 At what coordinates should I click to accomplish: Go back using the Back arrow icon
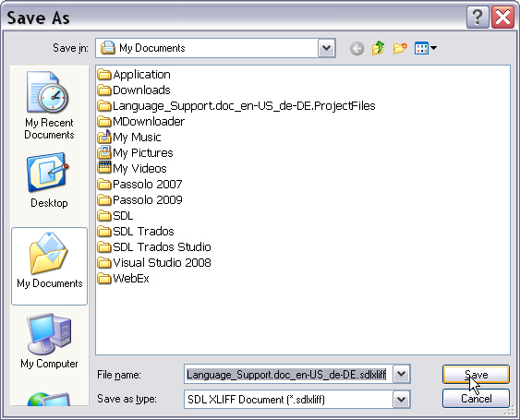click(x=357, y=49)
